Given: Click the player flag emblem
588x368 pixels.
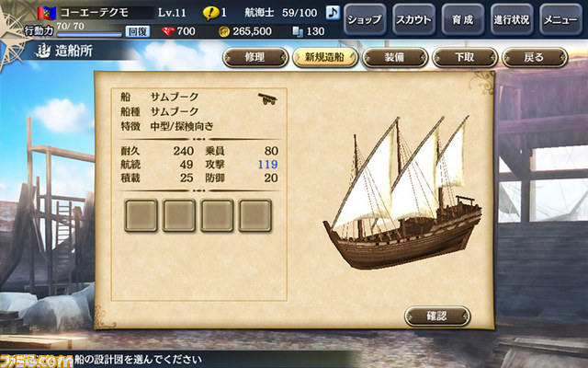Looking at the screenshot, I should tap(47, 13).
